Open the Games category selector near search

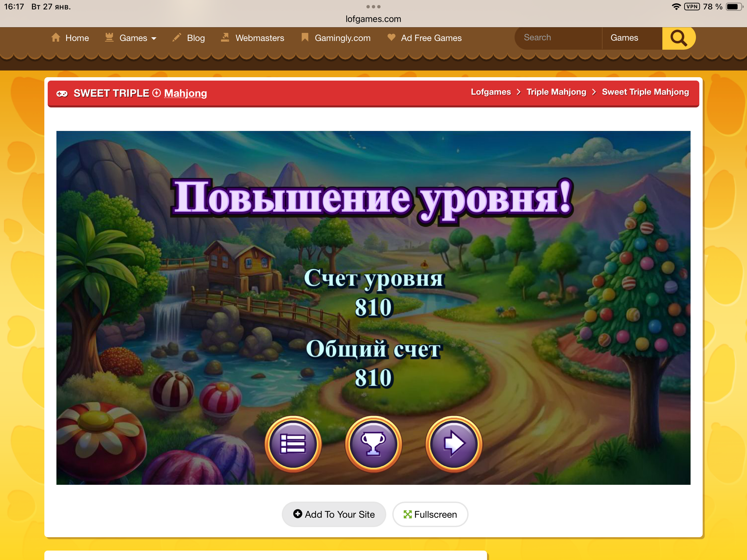(624, 38)
